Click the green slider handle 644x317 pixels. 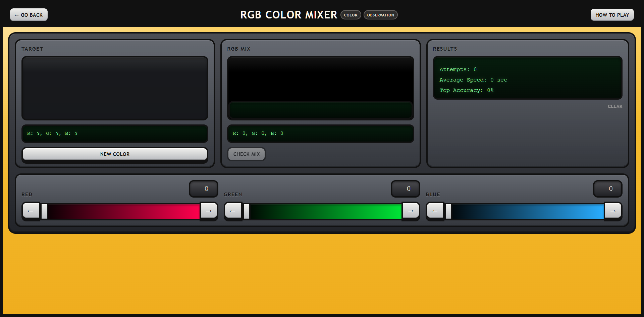pos(247,212)
